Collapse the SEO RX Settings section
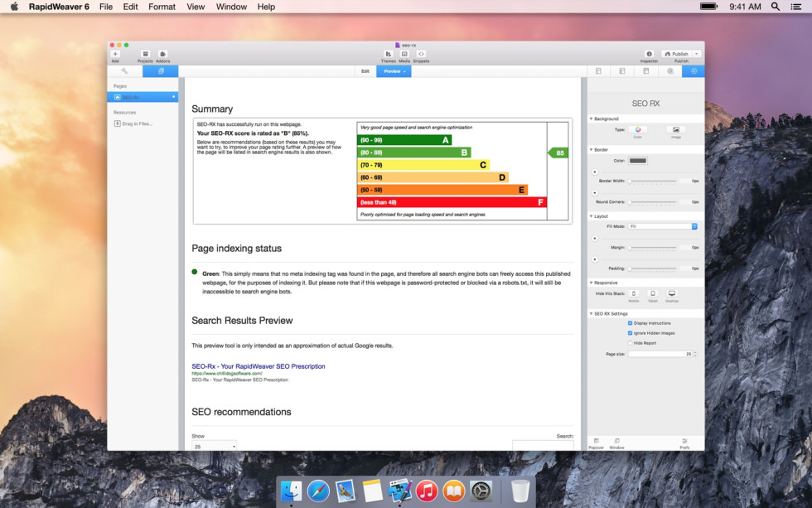812x508 pixels. click(592, 314)
